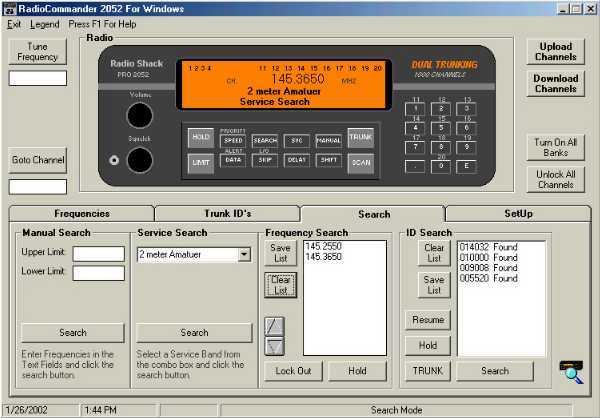Click keypad digit 1 on the radio
The width and height of the screenshot is (600, 418).
[x=415, y=109]
